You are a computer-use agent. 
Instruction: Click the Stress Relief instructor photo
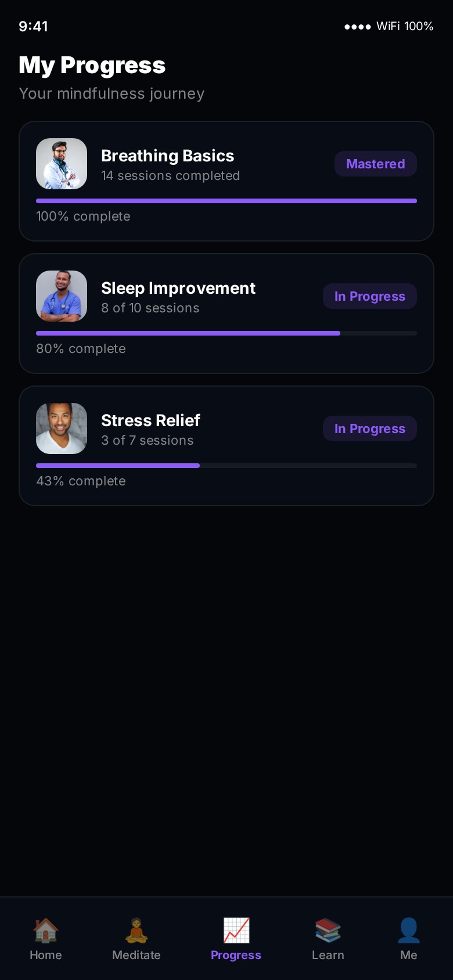(x=62, y=428)
